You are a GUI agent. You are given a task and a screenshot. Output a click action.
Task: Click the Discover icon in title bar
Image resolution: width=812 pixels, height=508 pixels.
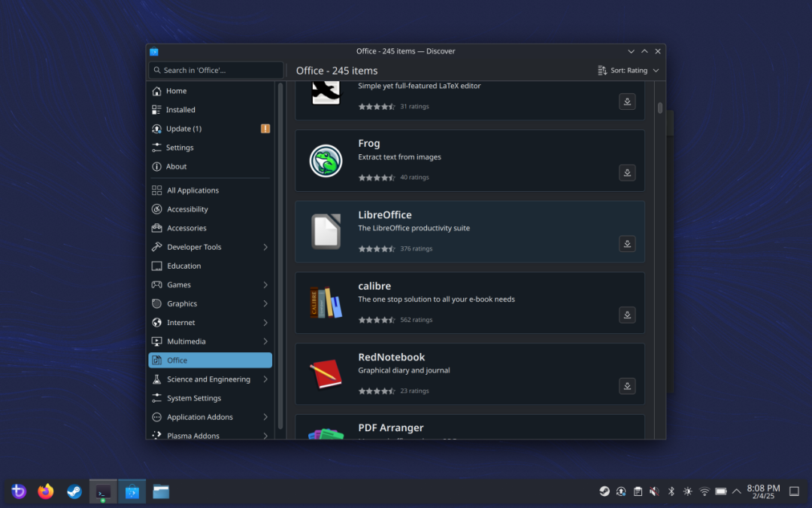point(154,51)
